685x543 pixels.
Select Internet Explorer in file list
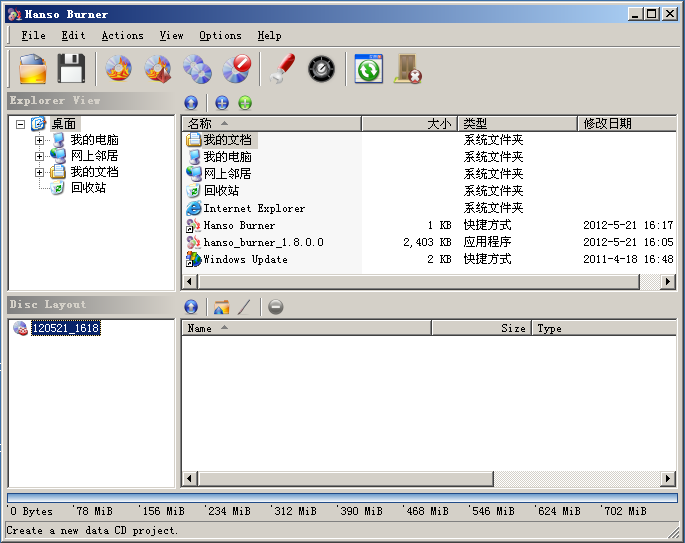pos(247,208)
